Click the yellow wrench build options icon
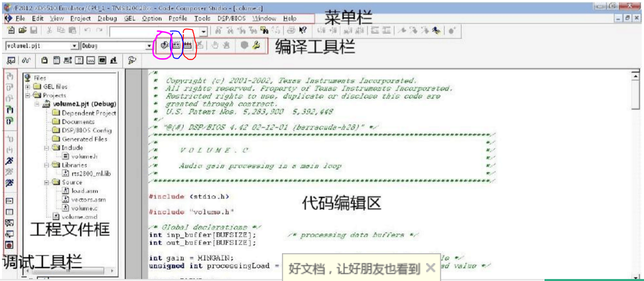 (256, 46)
